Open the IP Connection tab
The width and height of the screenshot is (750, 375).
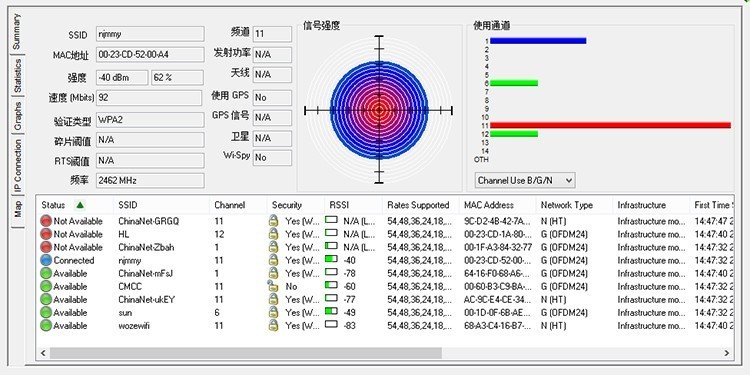tap(17, 165)
